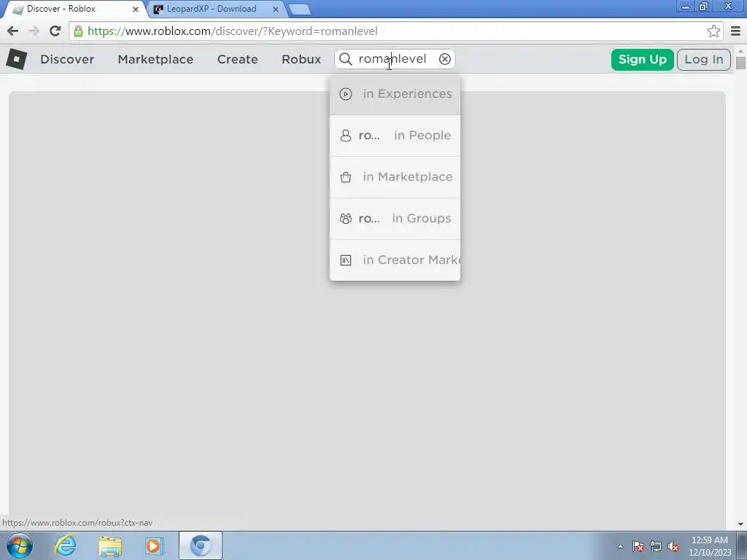The width and height of the screenshot is (747, 560).
Task: Click the muted volume tray icon
Action: pos(673,546)
